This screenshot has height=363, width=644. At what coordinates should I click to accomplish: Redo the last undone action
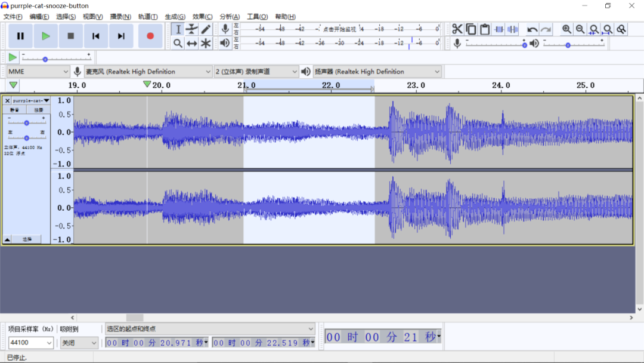click(546, 29)
